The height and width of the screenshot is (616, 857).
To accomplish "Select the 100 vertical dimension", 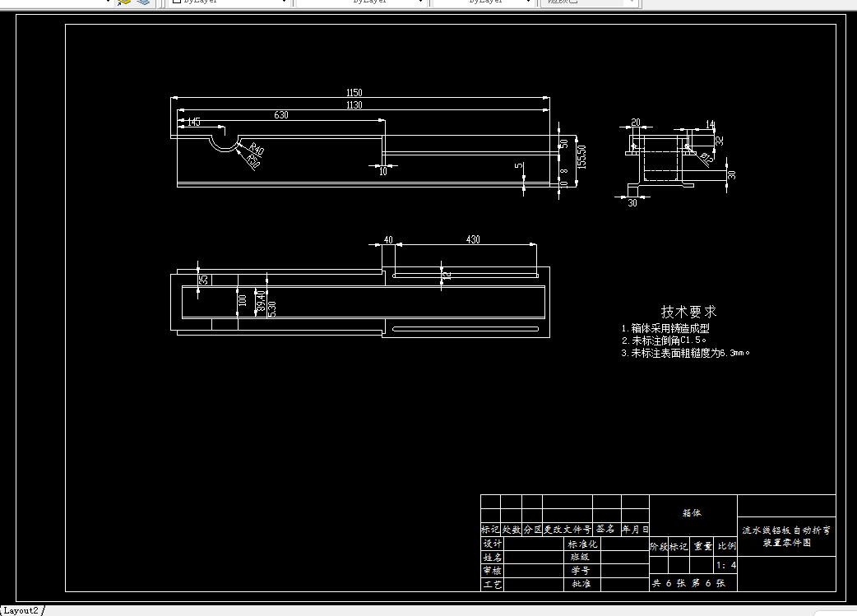I will pyautogui.click(x=243, y=301).
